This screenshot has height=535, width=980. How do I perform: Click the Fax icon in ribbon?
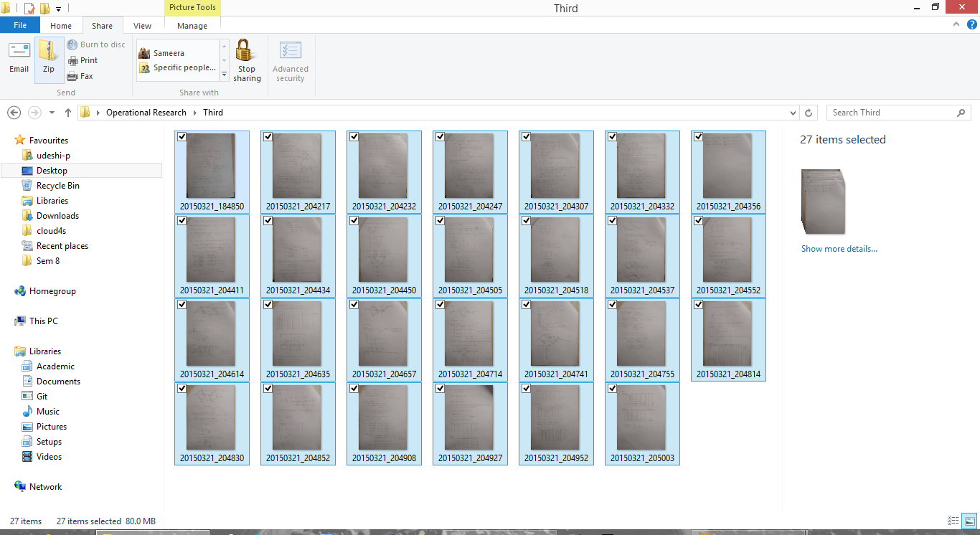point(72,77)
